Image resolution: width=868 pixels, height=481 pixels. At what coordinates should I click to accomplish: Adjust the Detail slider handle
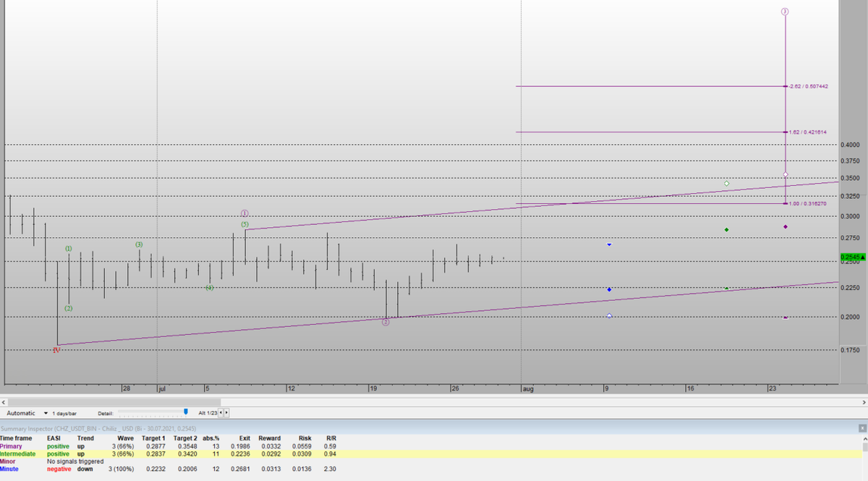[x=186, y=412]
